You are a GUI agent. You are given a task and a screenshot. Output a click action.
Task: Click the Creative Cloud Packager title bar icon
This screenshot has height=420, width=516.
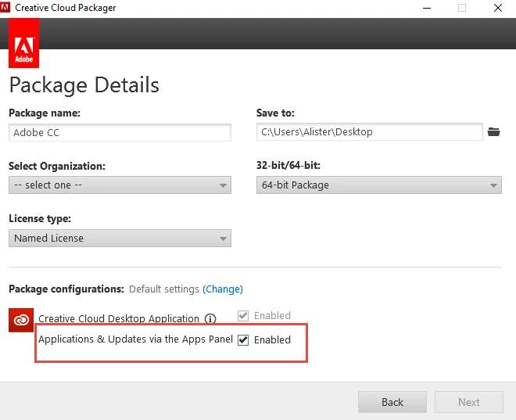[5, 7]
